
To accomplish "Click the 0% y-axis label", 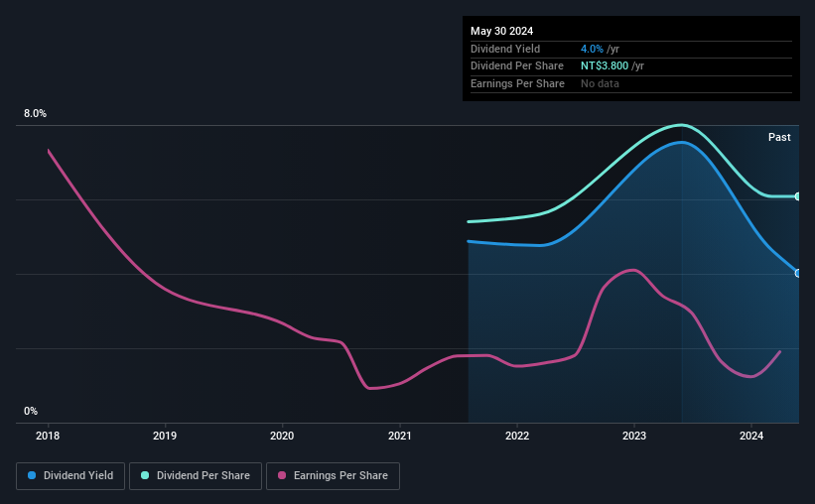I will (31, 411).
